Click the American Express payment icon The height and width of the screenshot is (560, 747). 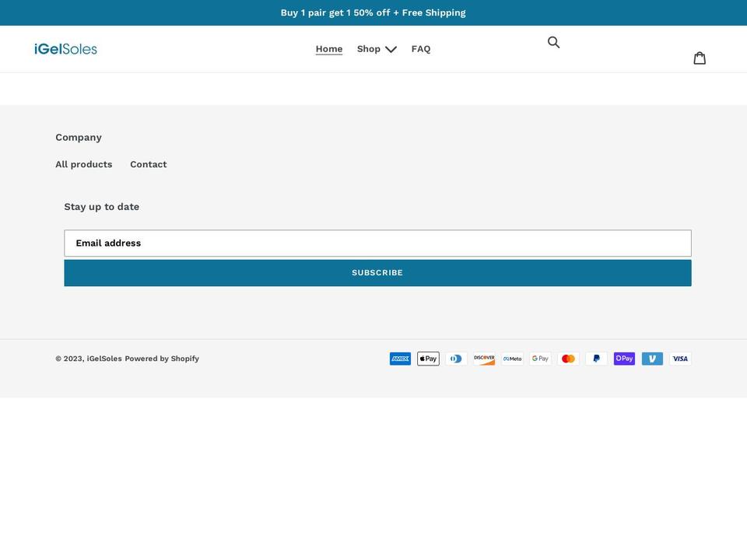[400, 359]
